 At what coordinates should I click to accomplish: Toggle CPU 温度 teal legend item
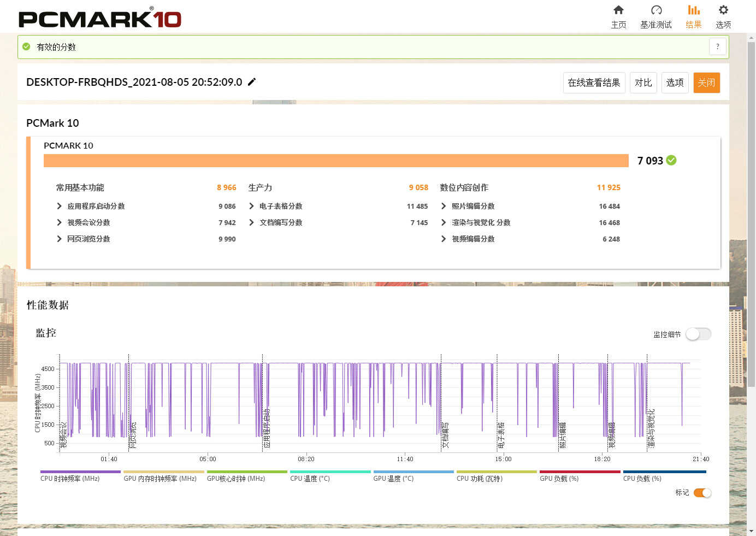pyautogui.click(x=330, y=475)
